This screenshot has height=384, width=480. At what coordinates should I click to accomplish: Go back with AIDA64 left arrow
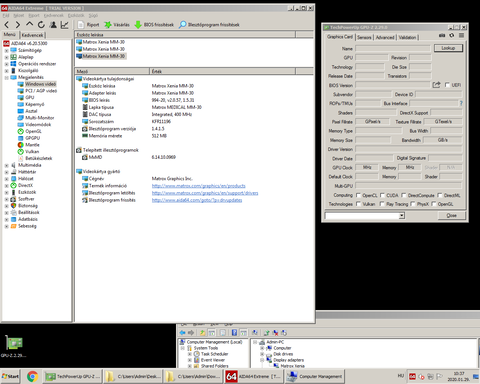click(7, 25)
